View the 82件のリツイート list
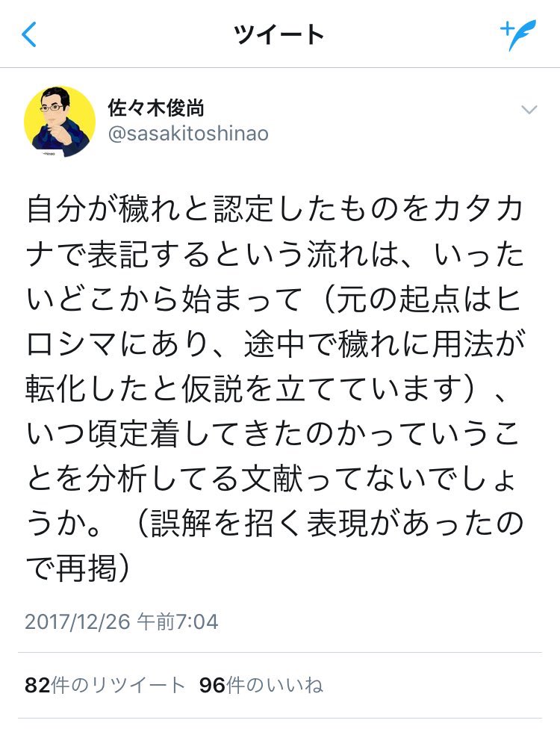The width and height of the screenshot is (560, 729). click(x=105, y=685)
